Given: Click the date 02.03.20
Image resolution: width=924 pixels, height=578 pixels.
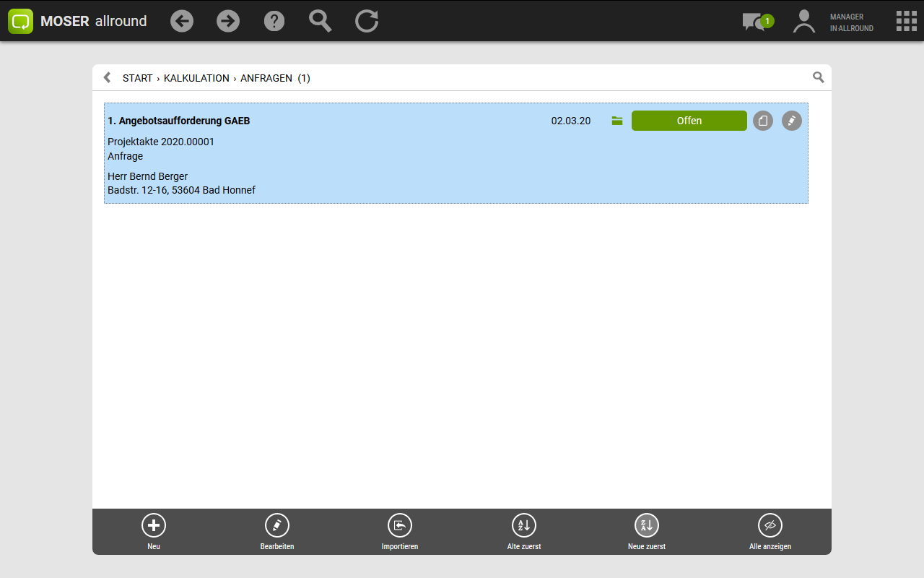Looking at the screenshot, I should [x=571, y=121].
